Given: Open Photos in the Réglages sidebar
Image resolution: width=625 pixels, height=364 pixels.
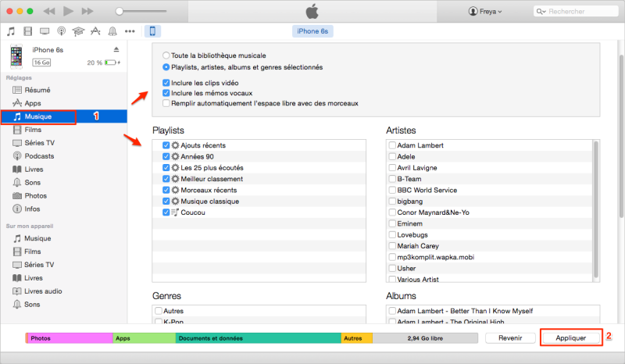Looking at the screenshot, I should (x=35, y=194).
